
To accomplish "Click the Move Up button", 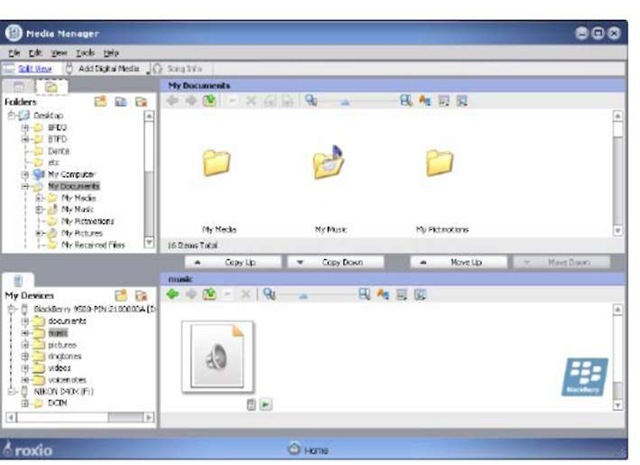I will (458, 262).
